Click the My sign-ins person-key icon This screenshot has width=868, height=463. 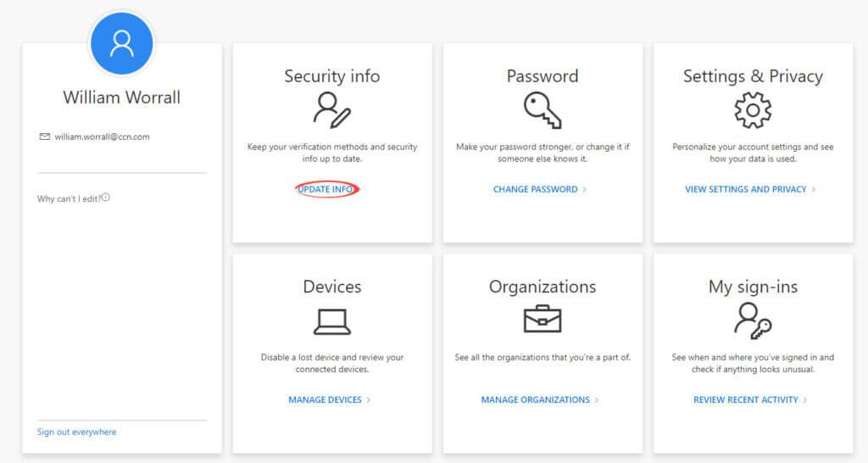click(x=753, y=321)
